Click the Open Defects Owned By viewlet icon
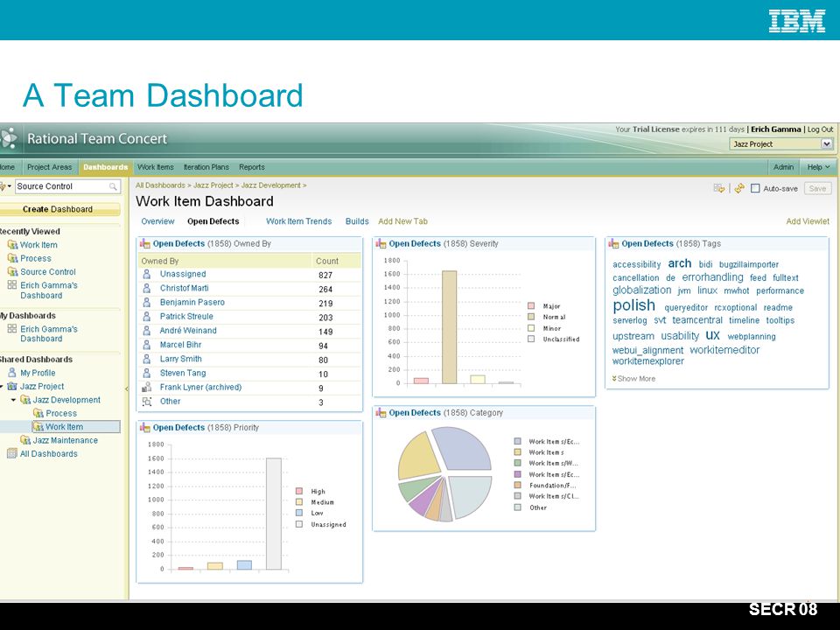Viewport: 840px width, 630px height. click(x=144, y=244)
